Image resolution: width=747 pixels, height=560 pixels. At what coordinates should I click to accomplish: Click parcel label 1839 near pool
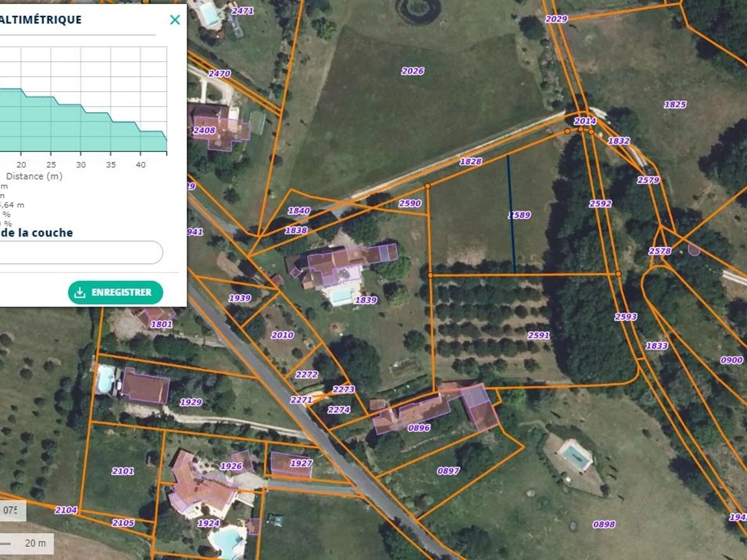366,300
